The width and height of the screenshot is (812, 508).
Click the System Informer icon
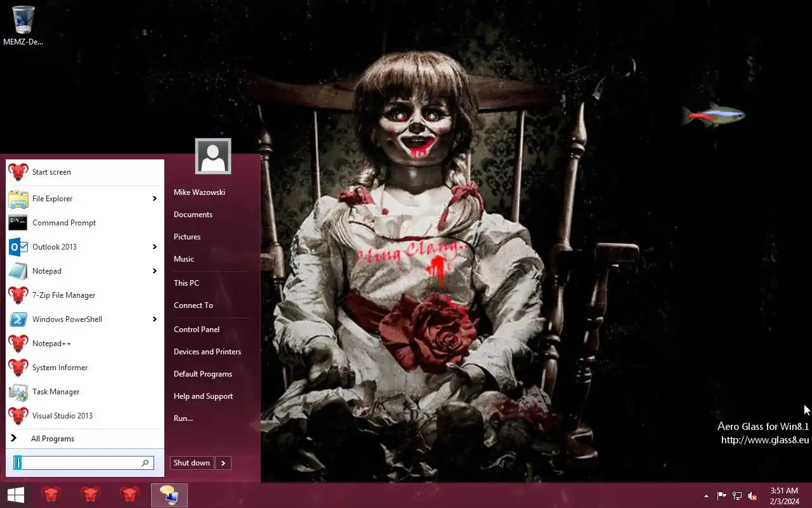[x=18, y=368]
